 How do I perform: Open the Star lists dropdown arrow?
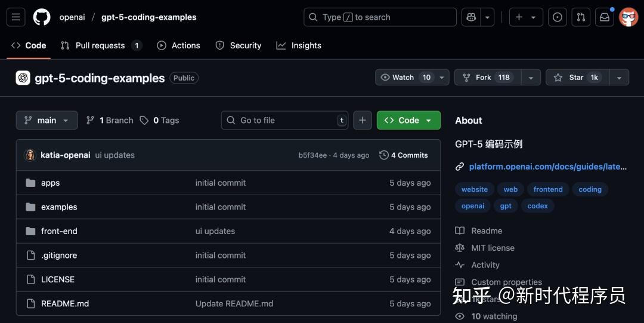(619, 78)
